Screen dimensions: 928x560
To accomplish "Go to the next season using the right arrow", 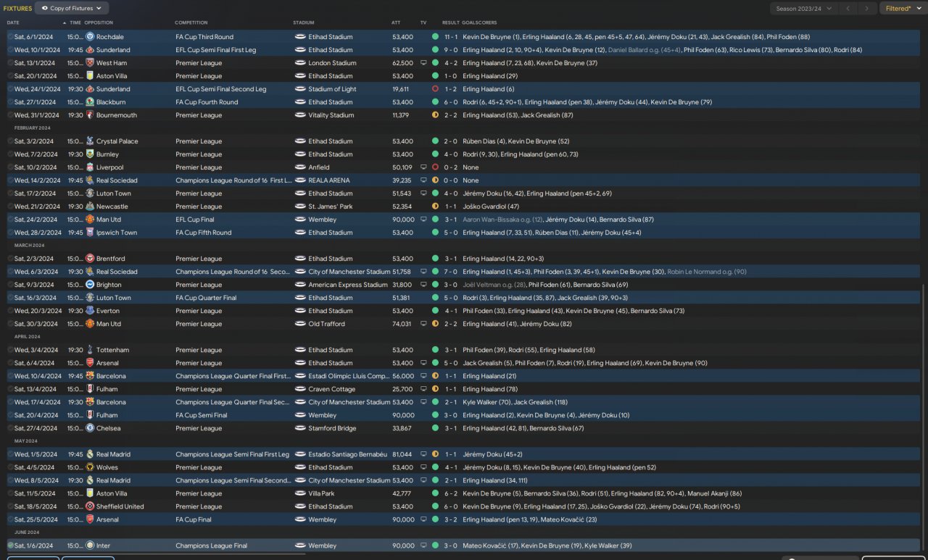I will (x=866, y=9).
